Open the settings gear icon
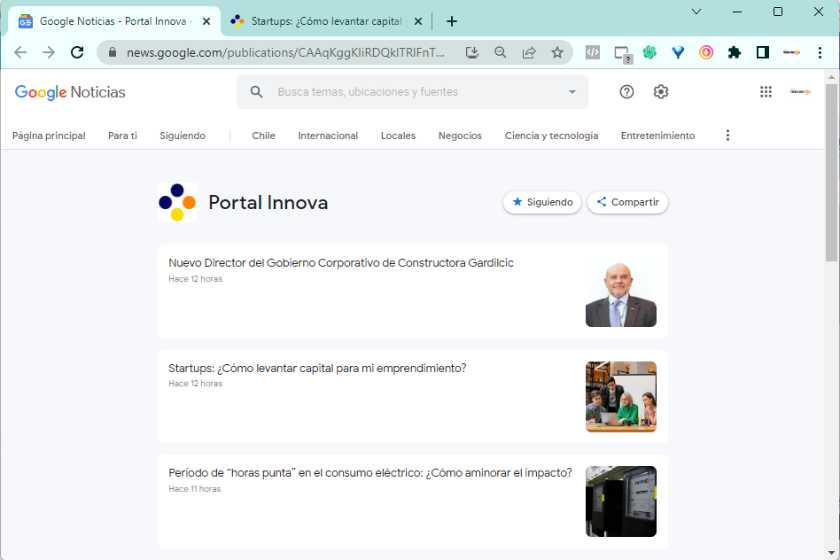 [x=661, y=92]
